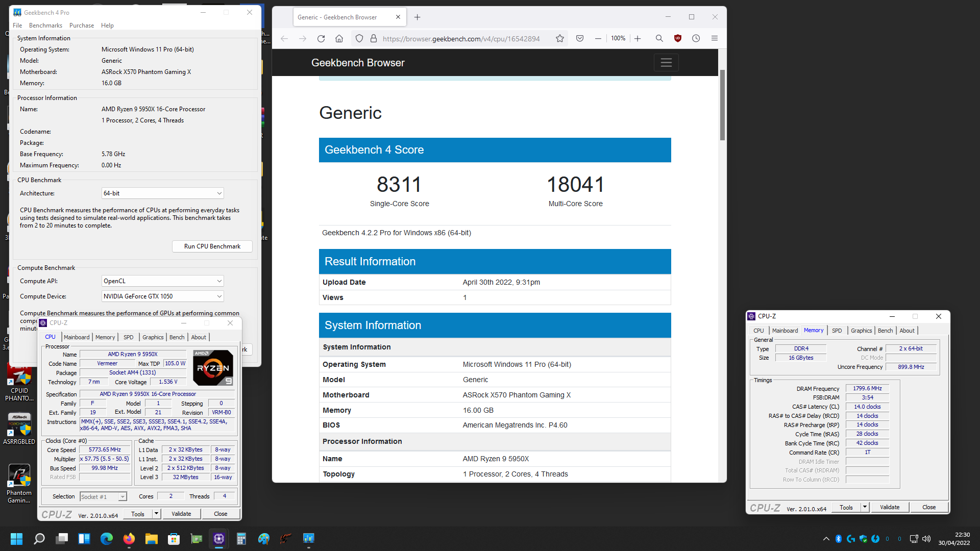Open the Firefox application hamburger menu

[x=715, y=38]
